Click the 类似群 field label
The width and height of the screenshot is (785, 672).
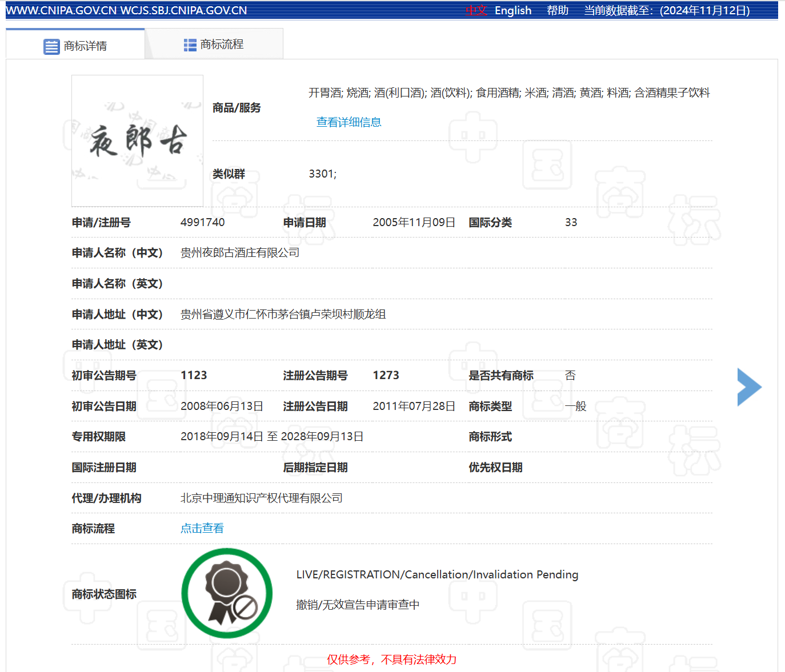(x=229, y=174)
